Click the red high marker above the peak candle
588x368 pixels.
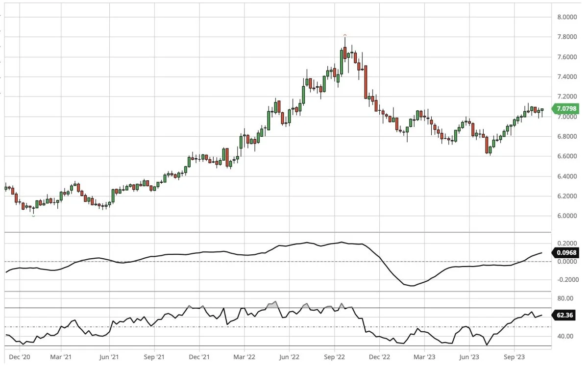tap(345, 35)
